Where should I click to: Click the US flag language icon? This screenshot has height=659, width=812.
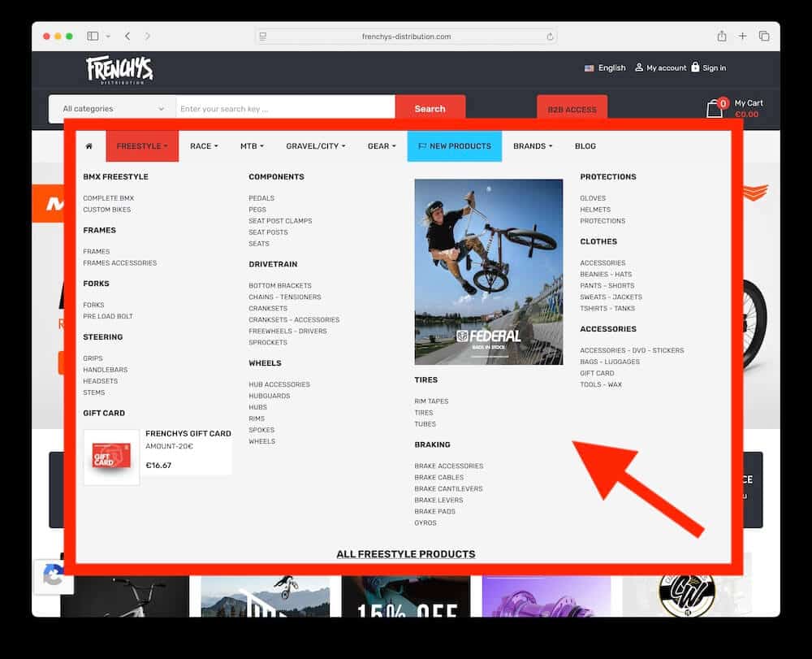(x=589, y=68)
